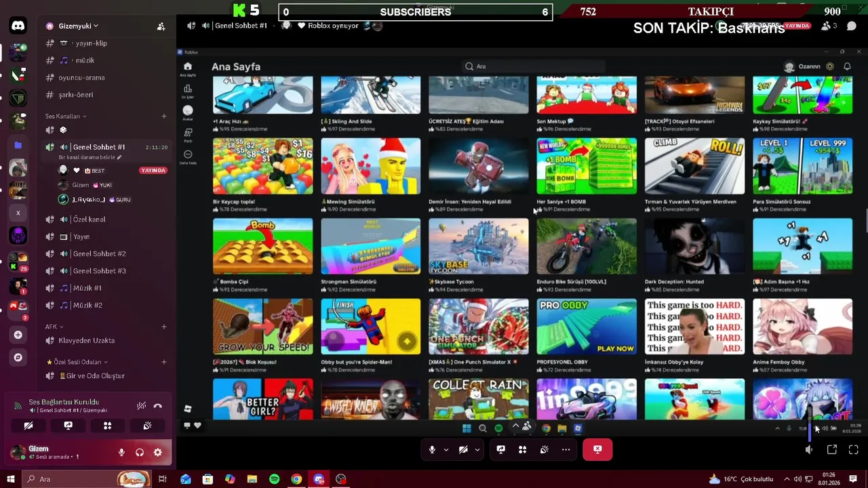Image resolution: width=868 pixels, height=488 pixels.
Task: Open the Discover servers compass icon
Action: point(18,357)
